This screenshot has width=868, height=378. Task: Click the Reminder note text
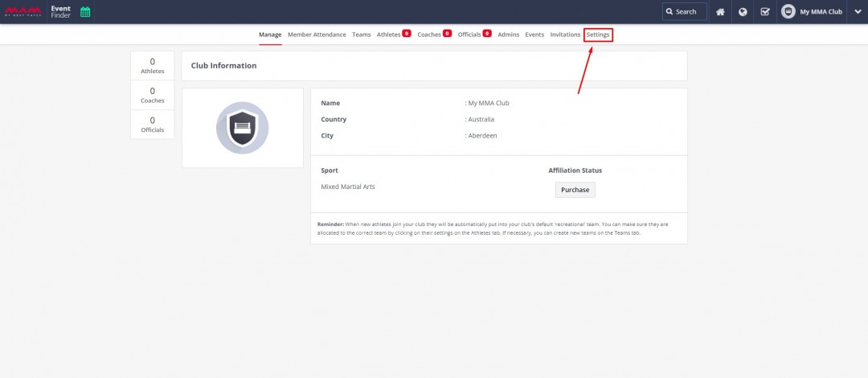click(493, 229)
